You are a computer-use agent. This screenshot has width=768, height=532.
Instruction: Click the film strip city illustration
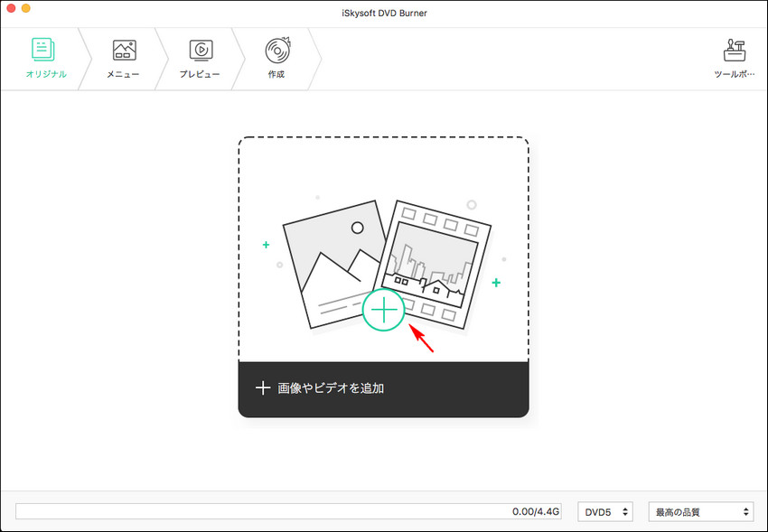pos(436,261)
